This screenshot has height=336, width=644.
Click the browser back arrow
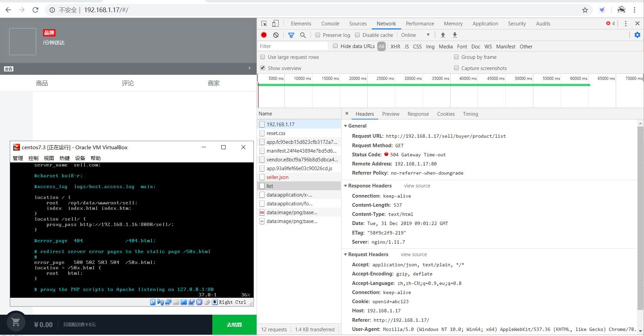pyautogui.click(x=8, y=10)
